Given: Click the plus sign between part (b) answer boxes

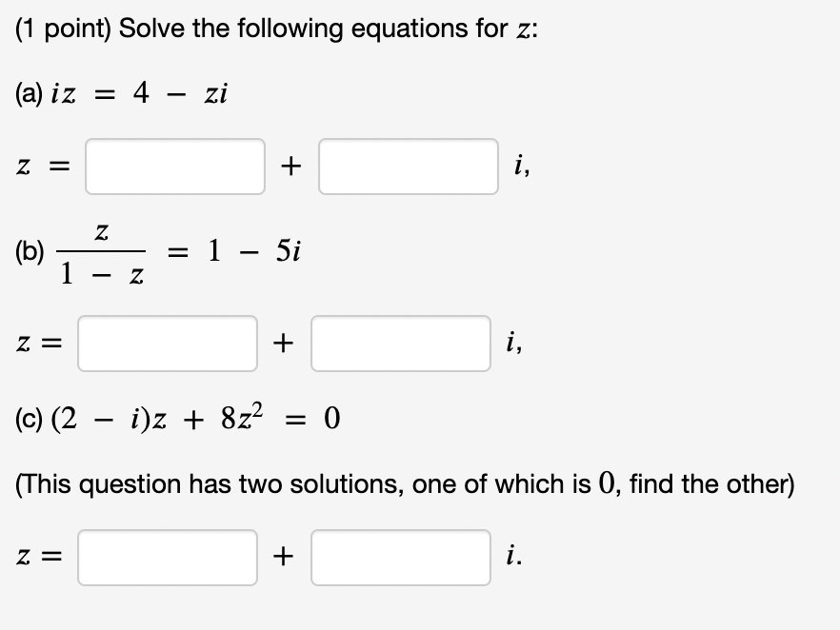Looking at the screenshot, I should 283,344.
